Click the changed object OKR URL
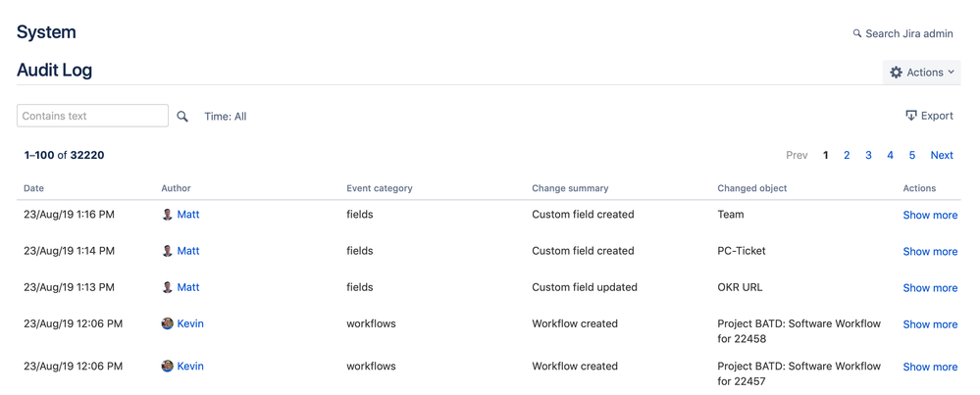 tap(740, 287)
